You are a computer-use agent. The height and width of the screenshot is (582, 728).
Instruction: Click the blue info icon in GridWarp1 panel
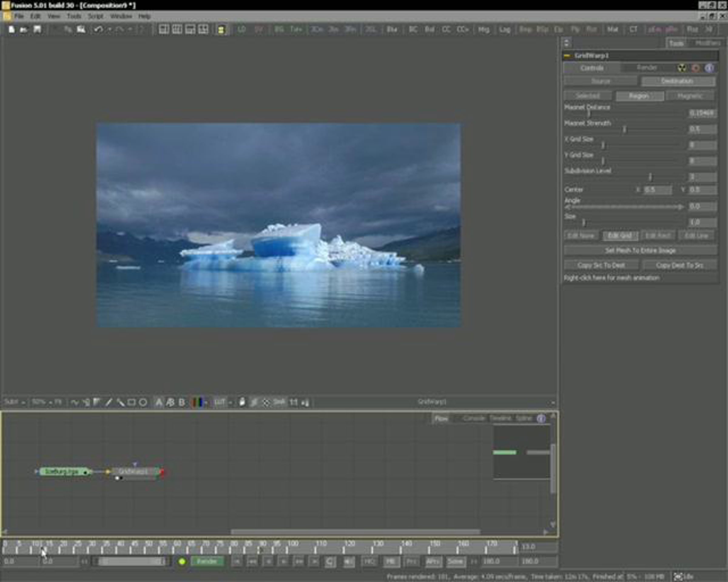[x=709, y=68]
